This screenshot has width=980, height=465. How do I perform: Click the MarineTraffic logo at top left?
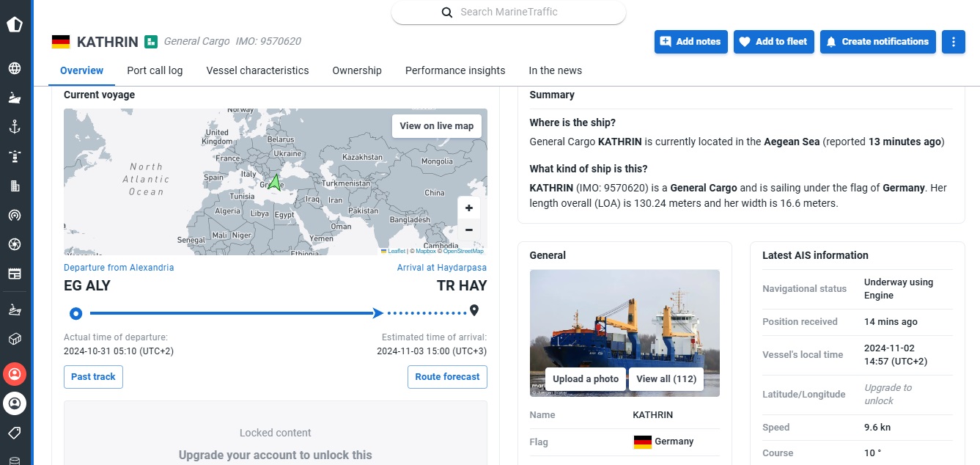coord(15,25)
